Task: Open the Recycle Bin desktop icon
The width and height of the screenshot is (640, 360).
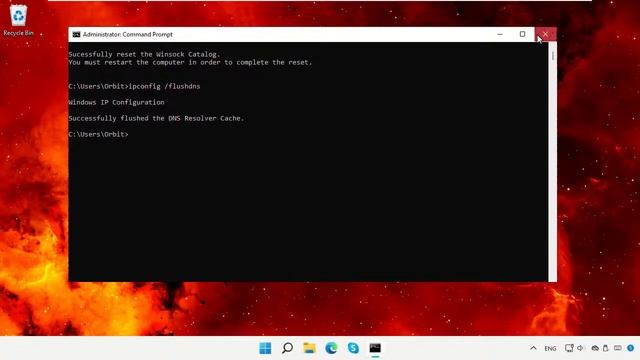Action: [18, 20]
